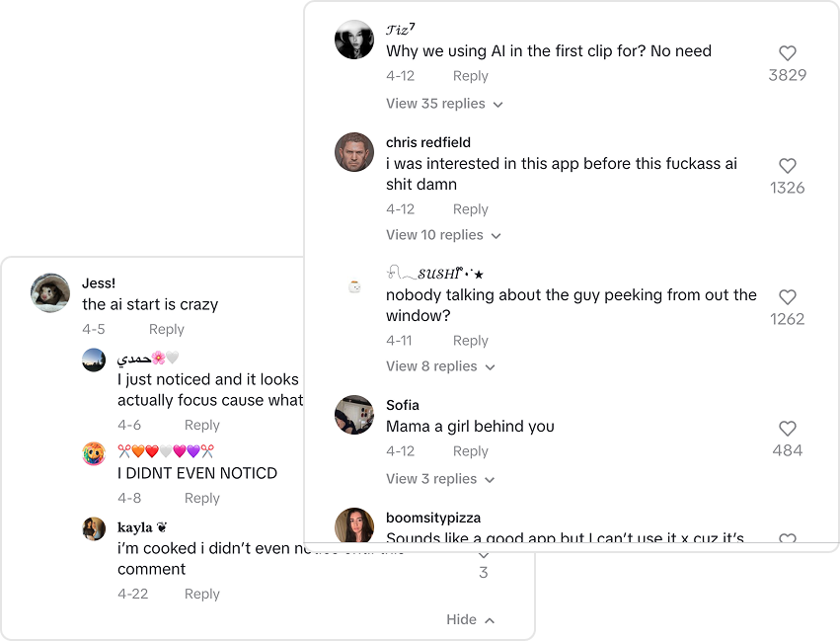Open Sofia's profile avatar

[x=354, y=415]
